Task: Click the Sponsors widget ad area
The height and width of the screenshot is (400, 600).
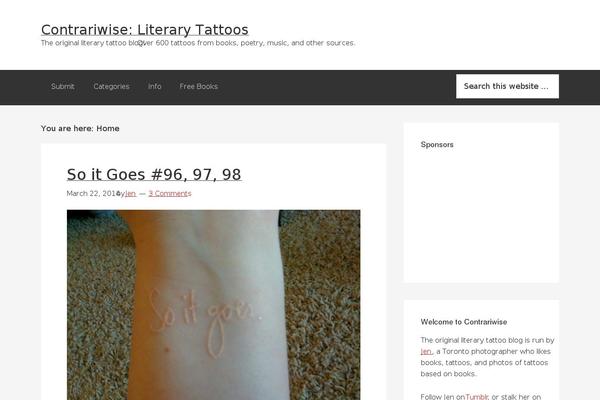Action: pyautogui.click(x=481, y=214)
